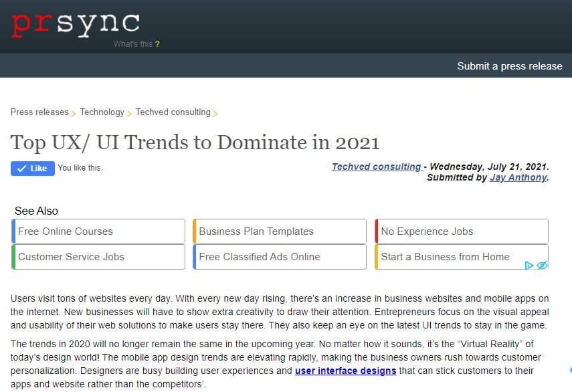Click the Techved consulting breadcrumb
Viewport: 572px width, 392px height.
[173, 112]
